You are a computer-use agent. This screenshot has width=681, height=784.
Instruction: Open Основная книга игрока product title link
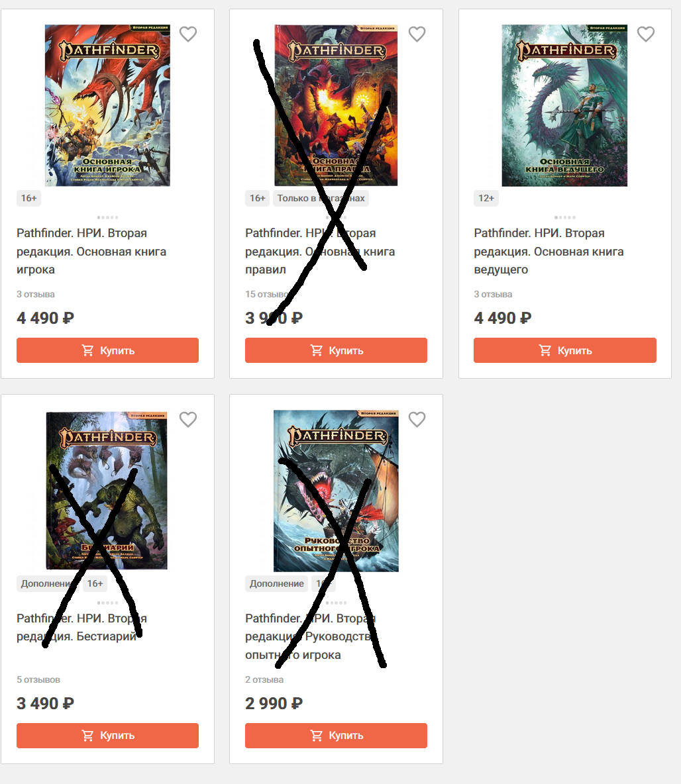91,251
